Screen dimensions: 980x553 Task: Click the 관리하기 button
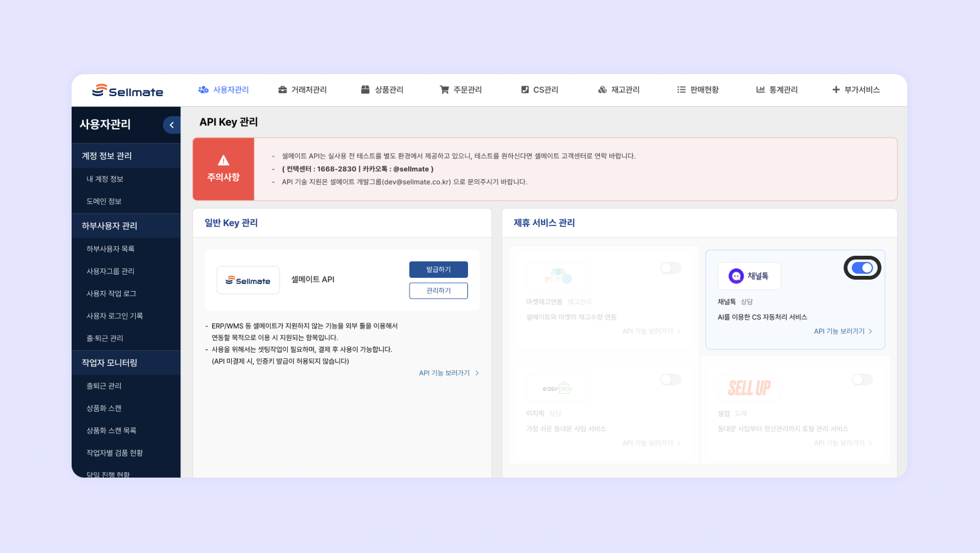[x=438, y=291]
